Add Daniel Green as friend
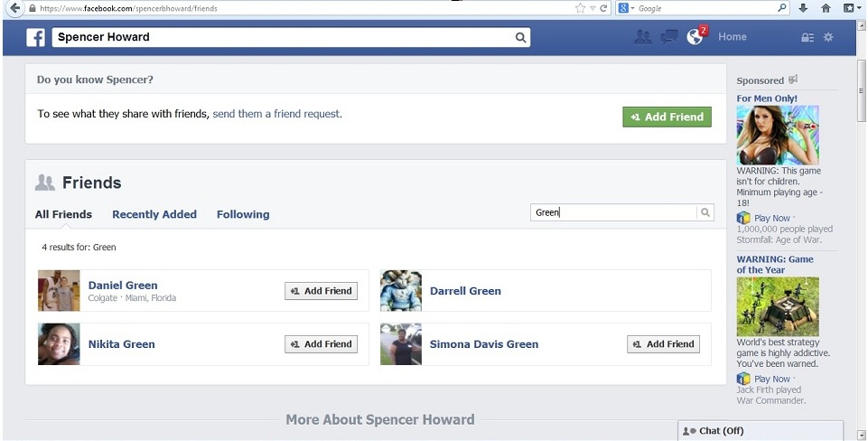The height and width of the screenshot is (441, 868). pyautogui.click(x=321, y=291)
